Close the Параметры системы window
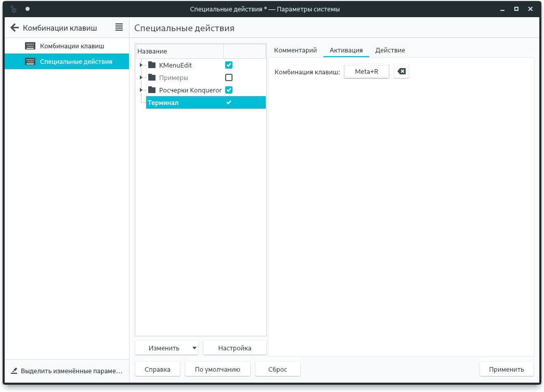This screenshot has height=392, width=544. click(x=530, y=9)
